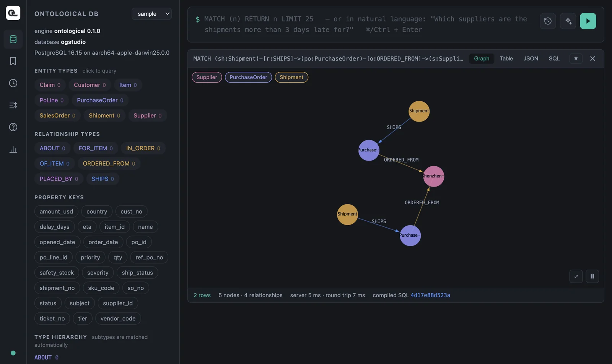Click the Customer entity type

[x=90, y=85]
